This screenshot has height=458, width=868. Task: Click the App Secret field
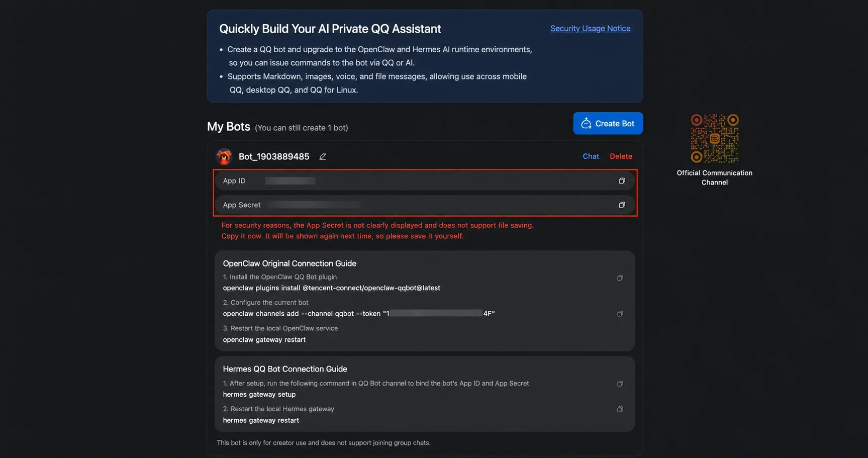425,205
